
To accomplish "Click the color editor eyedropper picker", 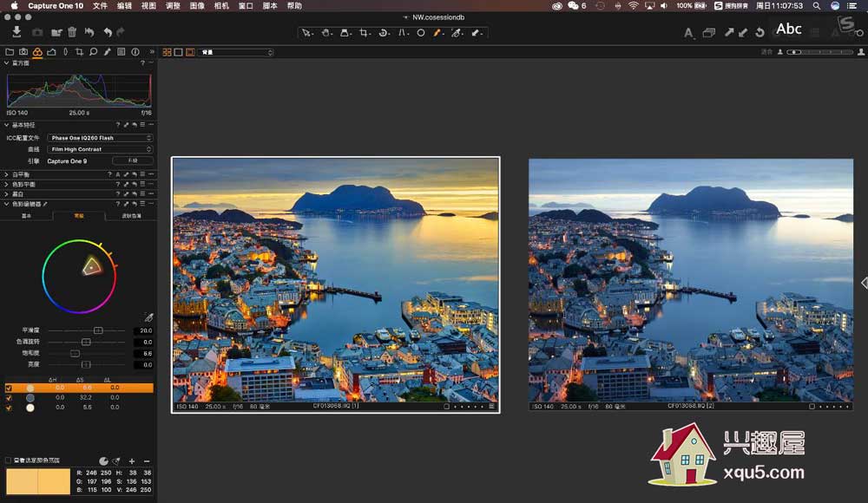I will click(148, 317).
